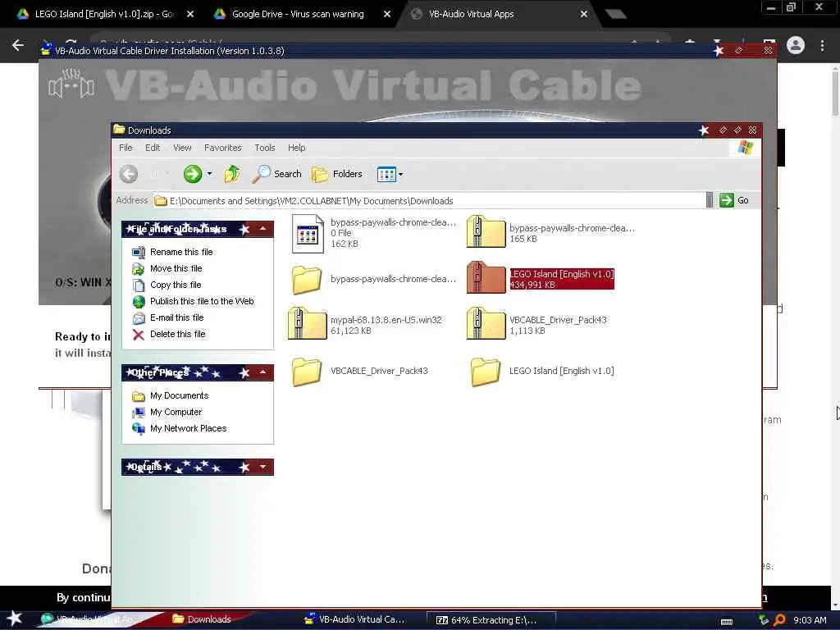The height and width of the screenshot is (630, 840).
Task: Close the Google Drive Virus scan warning tab
Action: tap(387, 15)
